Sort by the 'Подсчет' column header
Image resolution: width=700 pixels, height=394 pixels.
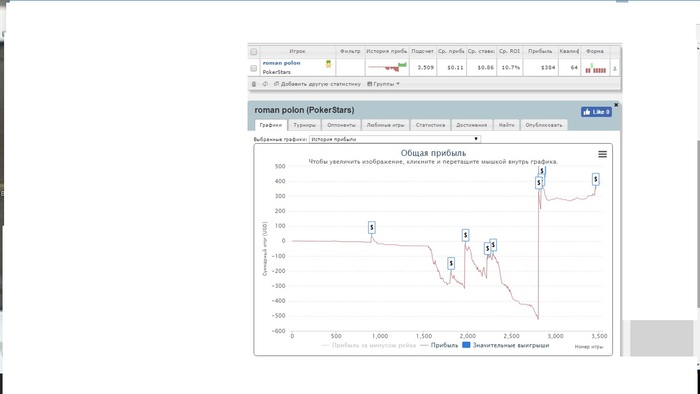tap(422, 51)
